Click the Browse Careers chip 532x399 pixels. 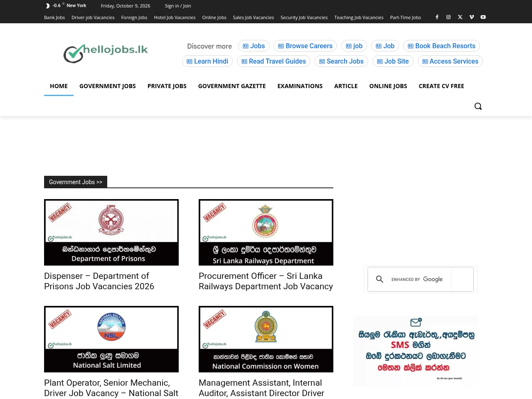tap(305, 46)
